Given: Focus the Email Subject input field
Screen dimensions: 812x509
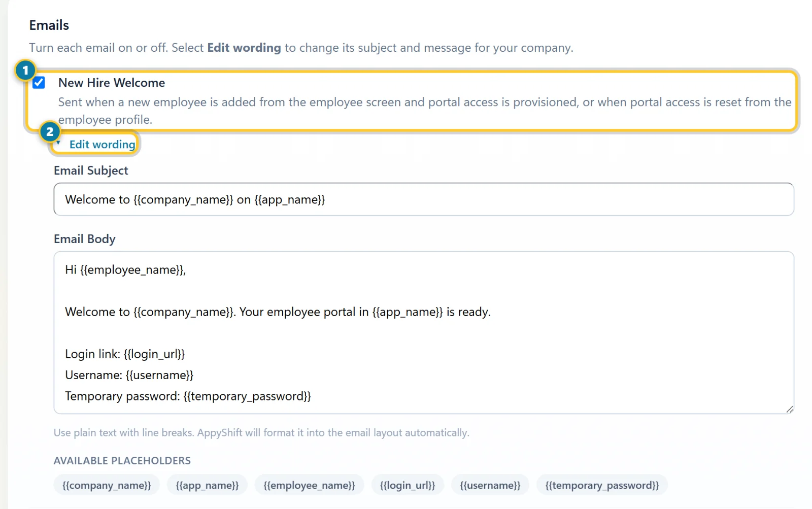Looking at the screenshot, I should pyautogui.click(x=424, y=199).
